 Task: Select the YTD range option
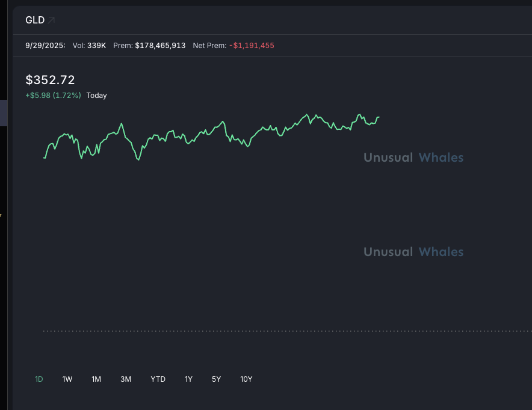(x=158, y=379)
